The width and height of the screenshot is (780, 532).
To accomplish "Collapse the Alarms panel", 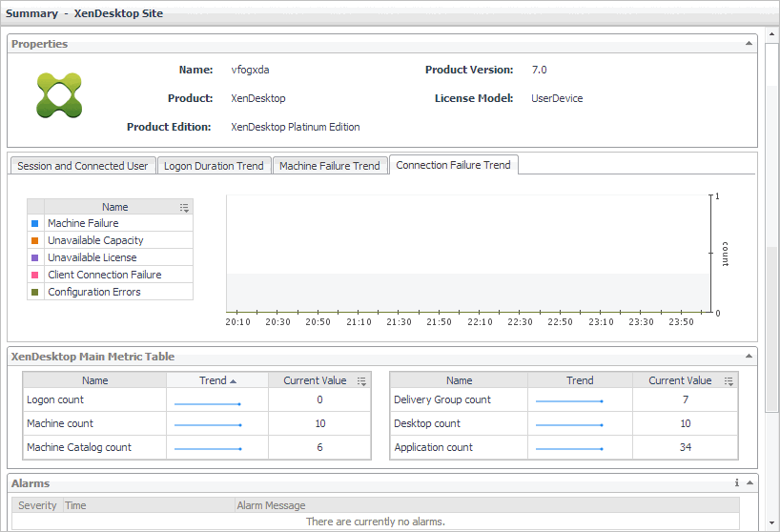I will tap(749, 482).
